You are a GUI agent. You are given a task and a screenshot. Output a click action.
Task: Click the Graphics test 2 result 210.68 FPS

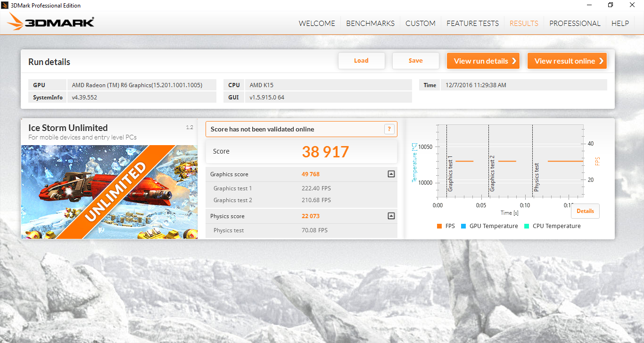pos(316,200)
